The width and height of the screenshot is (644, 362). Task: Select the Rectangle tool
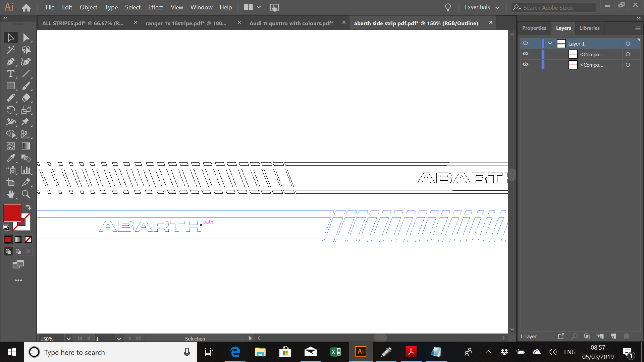(11, 86)
